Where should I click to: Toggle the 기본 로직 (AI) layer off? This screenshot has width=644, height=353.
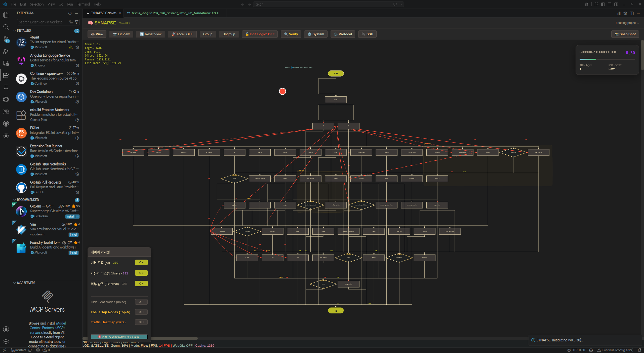pyautogui.click(x=141, y=262)
